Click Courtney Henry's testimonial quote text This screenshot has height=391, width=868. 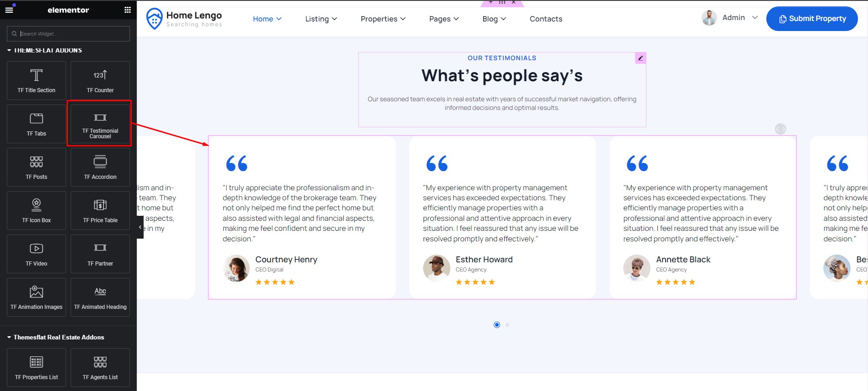pos(300,213)
